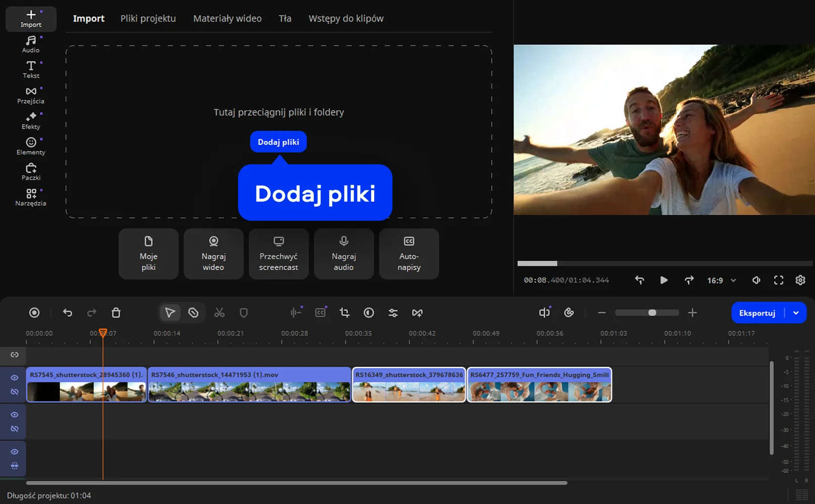Toggle visibility of main video track
Viewport: 815px width, 504px height.
click(15, 377)
